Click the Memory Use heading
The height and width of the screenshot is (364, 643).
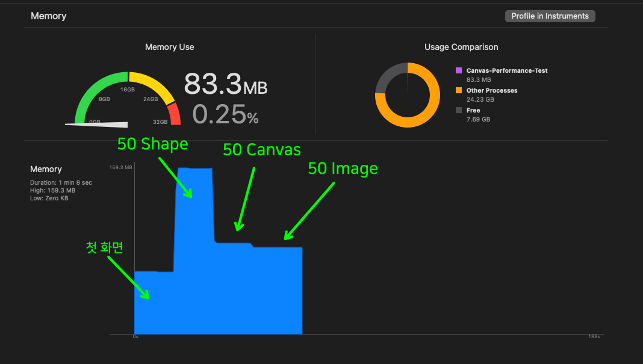169,47
